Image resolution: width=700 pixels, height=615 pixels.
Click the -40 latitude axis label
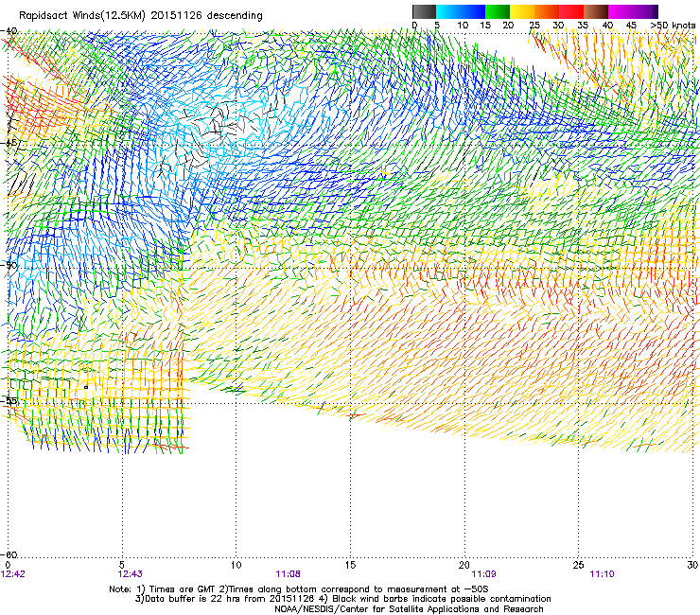click(9, 31)
